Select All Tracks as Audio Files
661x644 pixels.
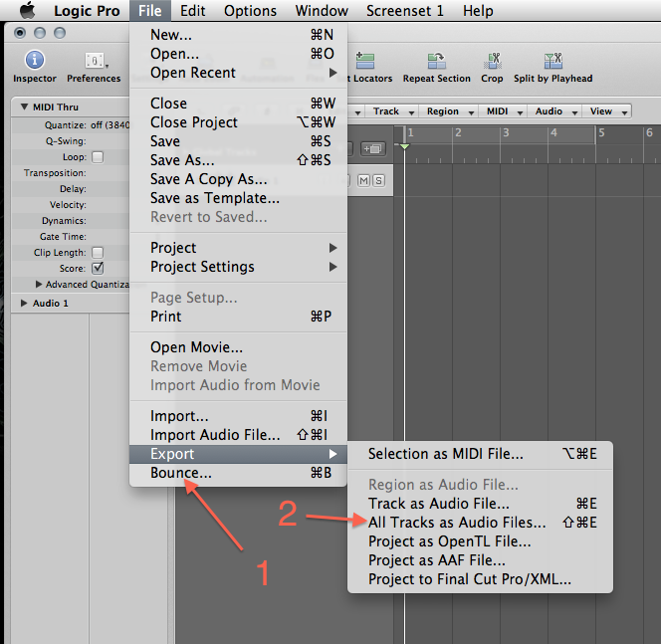pos(480,523)
